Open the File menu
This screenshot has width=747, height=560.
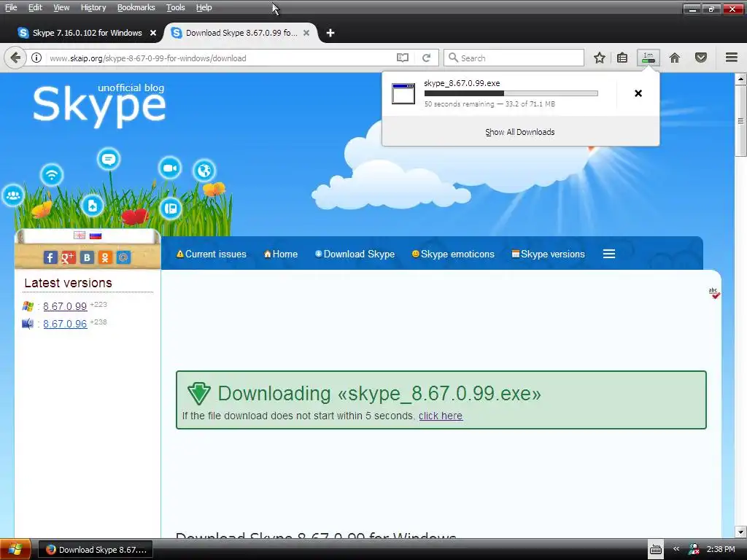click(x=10, y=7)
